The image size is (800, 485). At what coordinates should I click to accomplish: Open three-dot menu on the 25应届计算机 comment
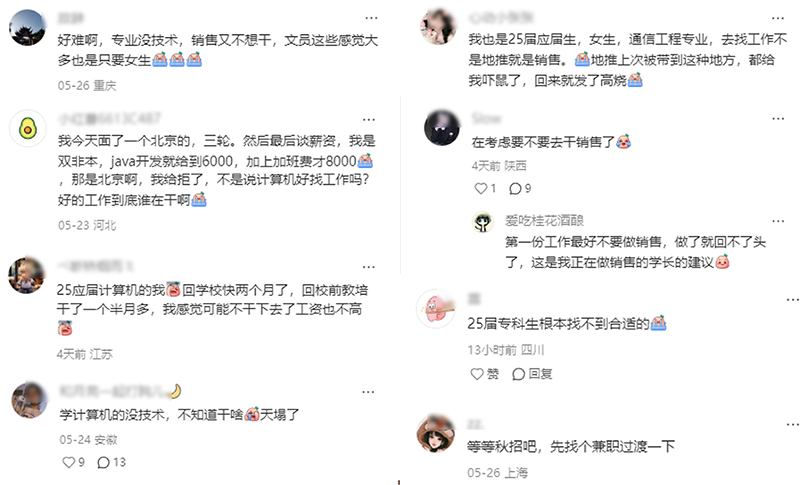(x=369, y=267)
